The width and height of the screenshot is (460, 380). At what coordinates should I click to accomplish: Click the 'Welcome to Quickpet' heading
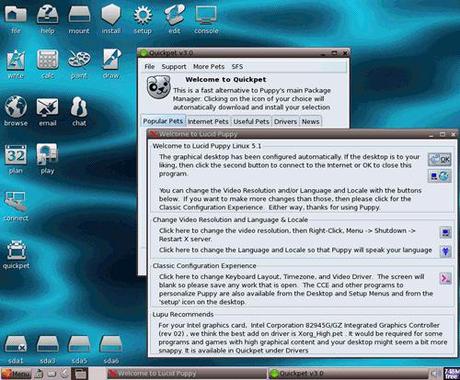226,80
